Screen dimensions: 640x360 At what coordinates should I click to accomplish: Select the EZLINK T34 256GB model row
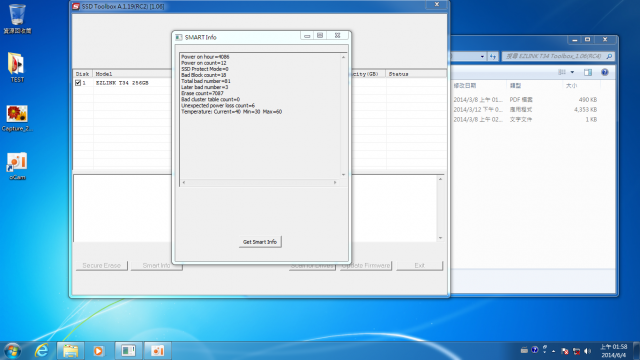click(x=122, y=83)
